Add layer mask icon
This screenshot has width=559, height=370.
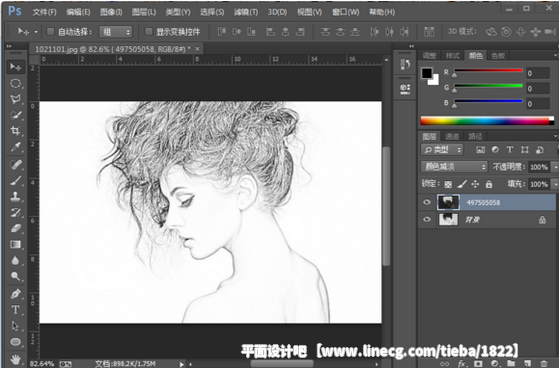pyautogui.click(x=478, y=364)
